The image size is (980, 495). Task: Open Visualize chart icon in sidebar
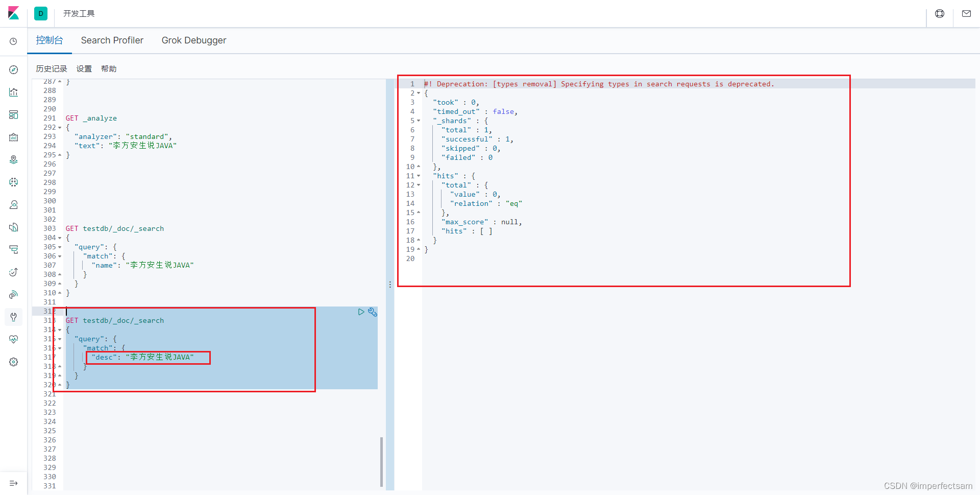click(x=14, y=92)
